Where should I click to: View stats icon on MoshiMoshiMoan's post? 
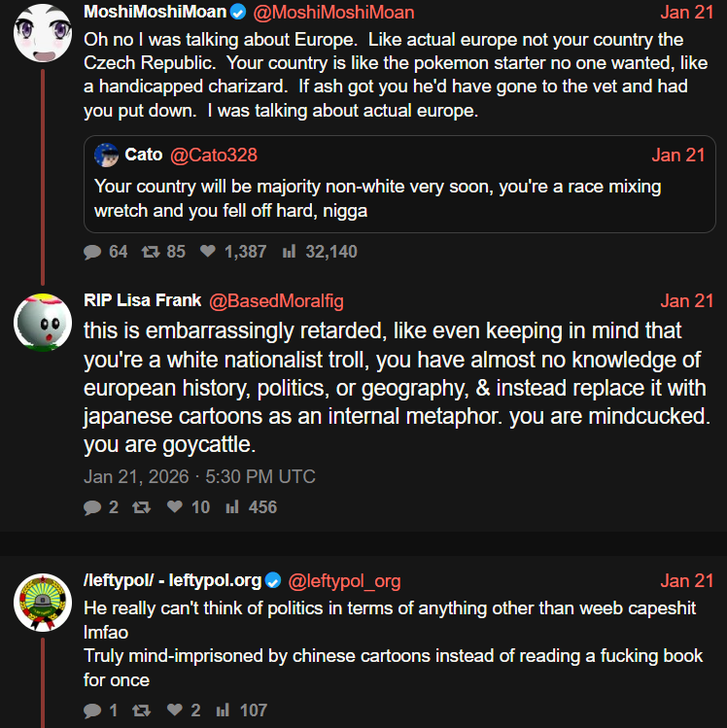288,252
